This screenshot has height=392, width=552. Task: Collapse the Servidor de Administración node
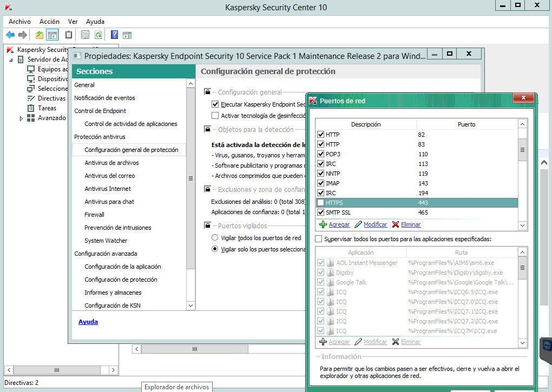(12, 59)
